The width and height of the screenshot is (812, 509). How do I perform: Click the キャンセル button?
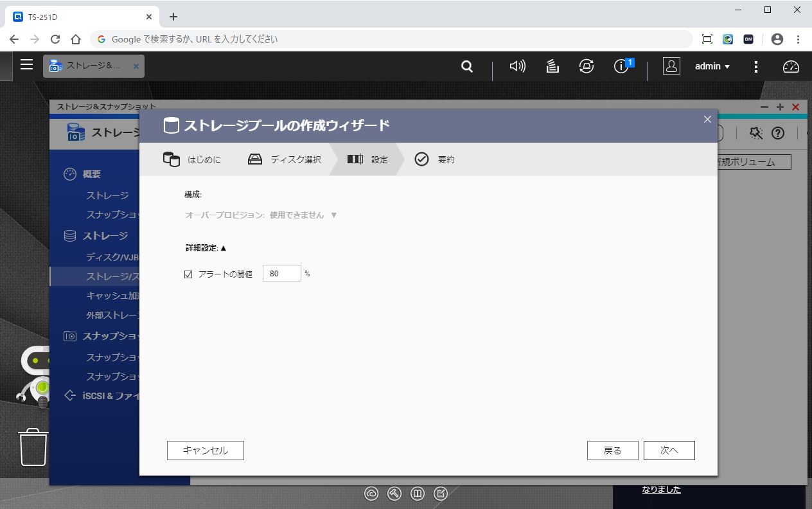pos(206,451)
